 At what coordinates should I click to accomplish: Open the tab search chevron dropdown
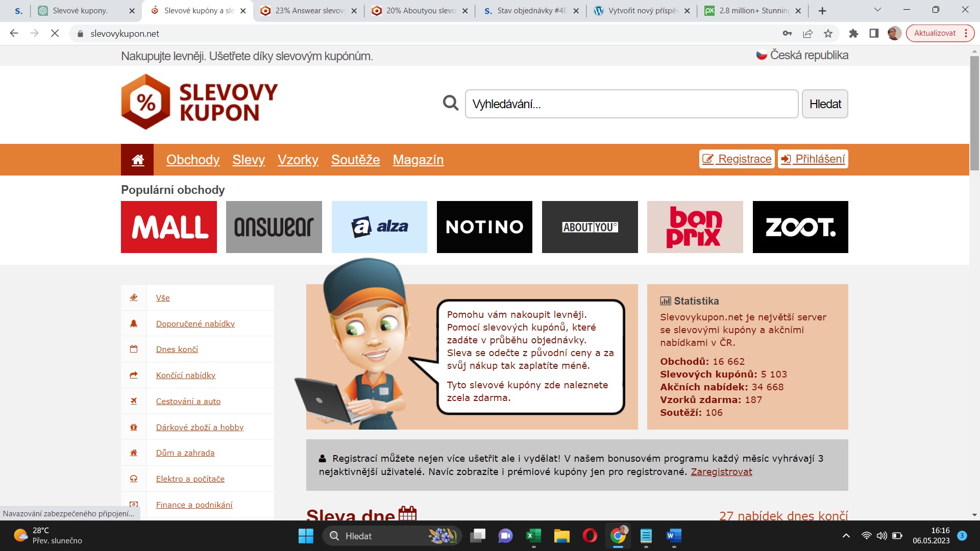[x=877, y=10]
